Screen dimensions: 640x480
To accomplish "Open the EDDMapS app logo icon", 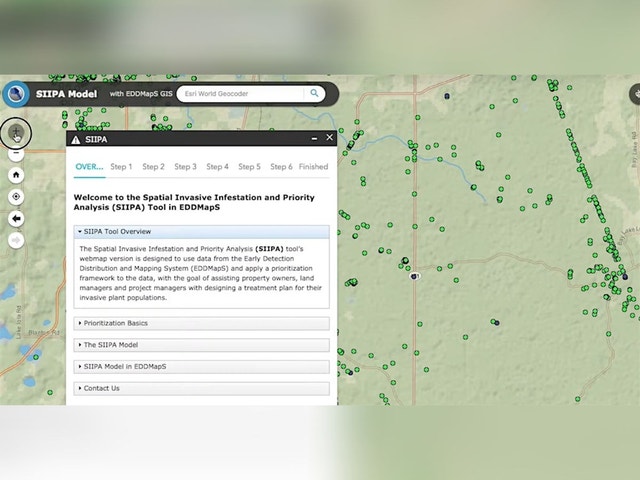I will 16,94.
